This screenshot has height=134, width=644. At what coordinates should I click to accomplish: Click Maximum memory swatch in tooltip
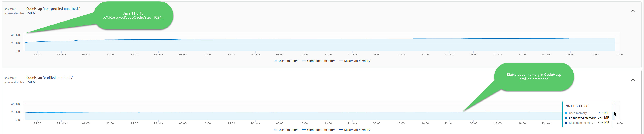click(566, 123)
